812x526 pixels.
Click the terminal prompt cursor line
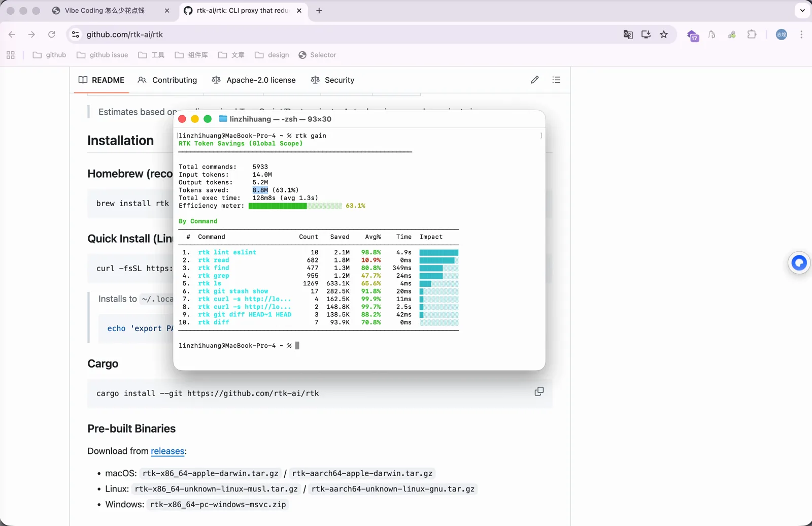click(x=239, y=346)
